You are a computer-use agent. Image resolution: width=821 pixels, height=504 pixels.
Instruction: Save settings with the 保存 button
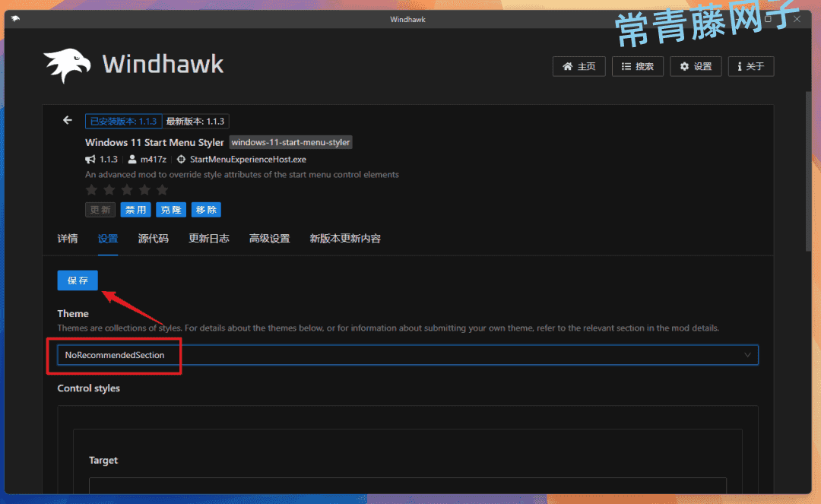pyautogui.click(x=78, y=281)
